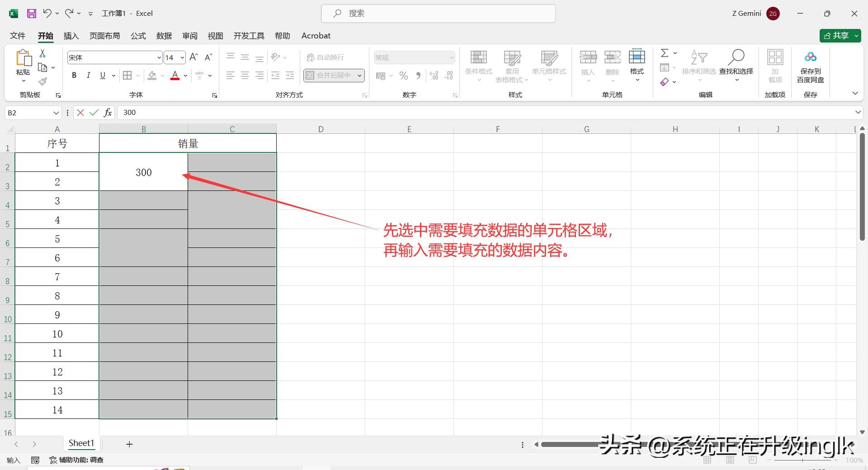Open the font name dropdown showing 宋体

point(159,57)
